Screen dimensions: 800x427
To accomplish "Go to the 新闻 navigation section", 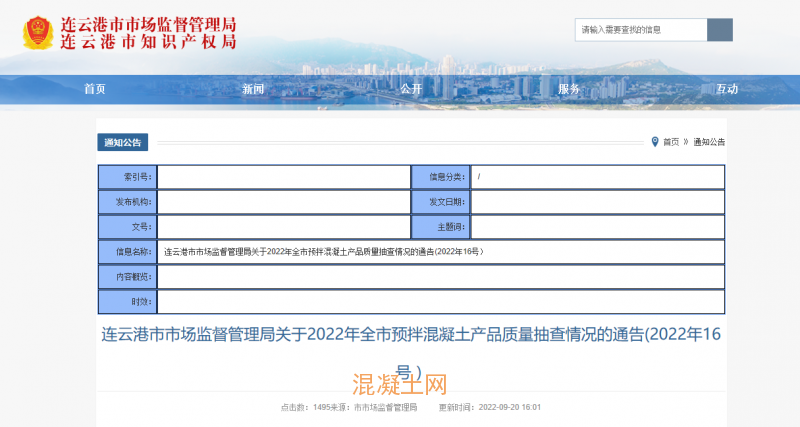I will (252, 89).
